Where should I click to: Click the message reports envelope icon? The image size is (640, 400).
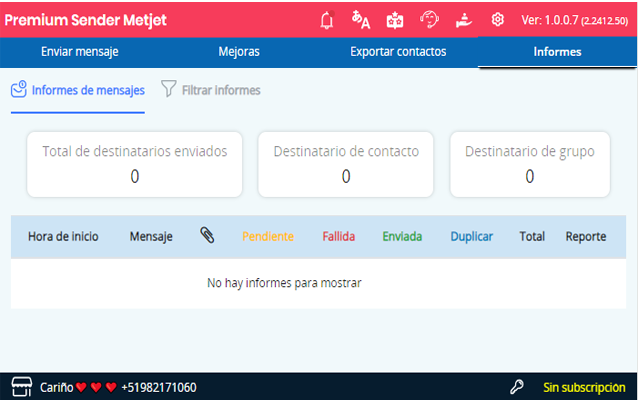tap(19, 89)
